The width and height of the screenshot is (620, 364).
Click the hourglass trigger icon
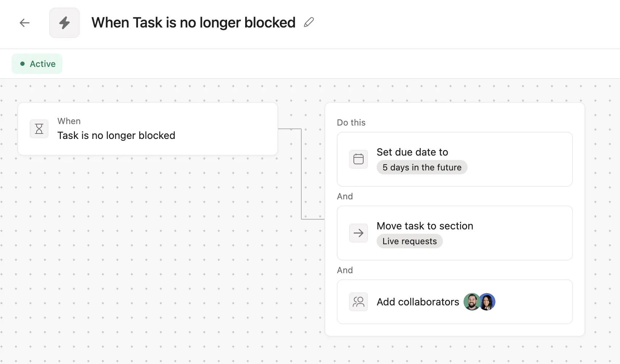[39, 129]
